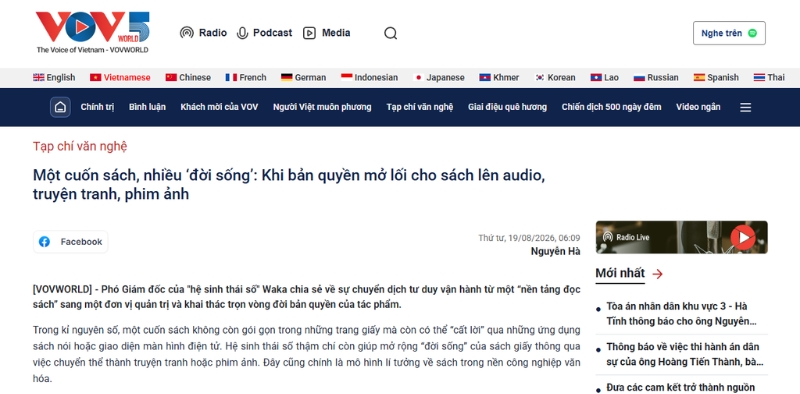Switch language to Chinese
800x394 pixels.
coord(188,78)
